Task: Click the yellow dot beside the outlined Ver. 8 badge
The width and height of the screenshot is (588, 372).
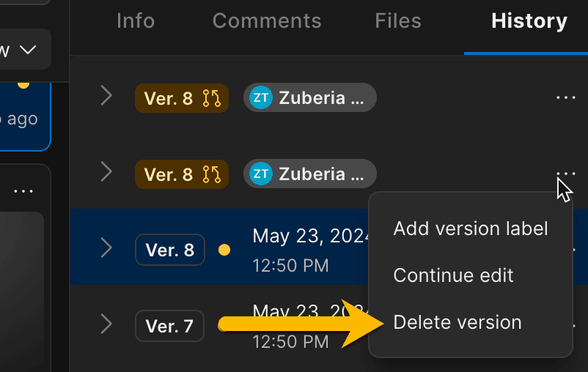Action: [224, 250]
